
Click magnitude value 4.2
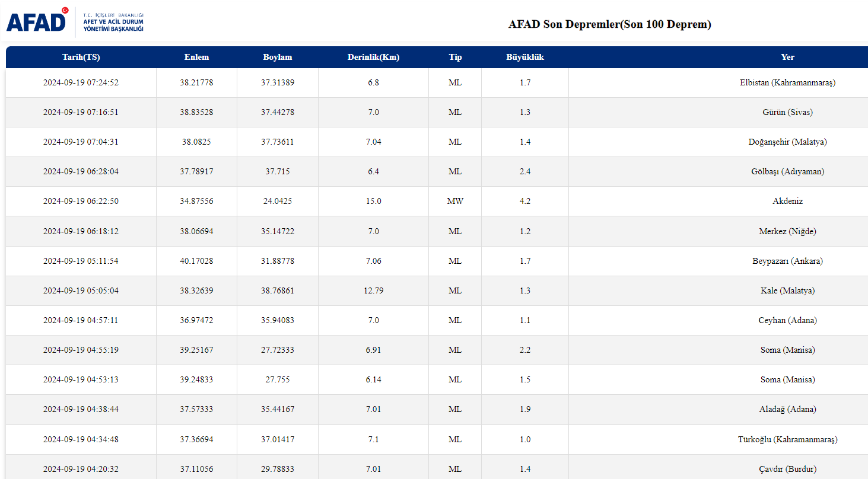(525, 202)
